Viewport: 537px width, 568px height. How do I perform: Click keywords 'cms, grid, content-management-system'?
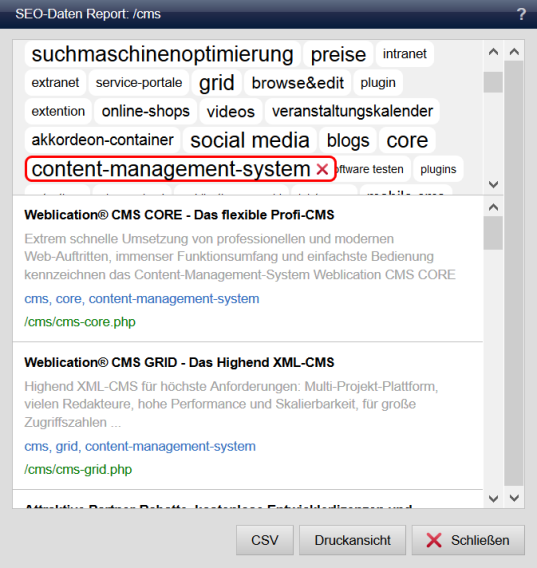tap(140, 446)
